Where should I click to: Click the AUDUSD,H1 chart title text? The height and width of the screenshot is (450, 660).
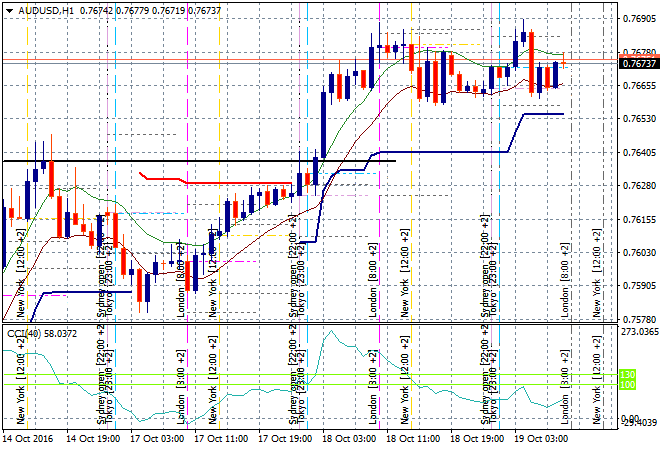[x=46, y=9]
